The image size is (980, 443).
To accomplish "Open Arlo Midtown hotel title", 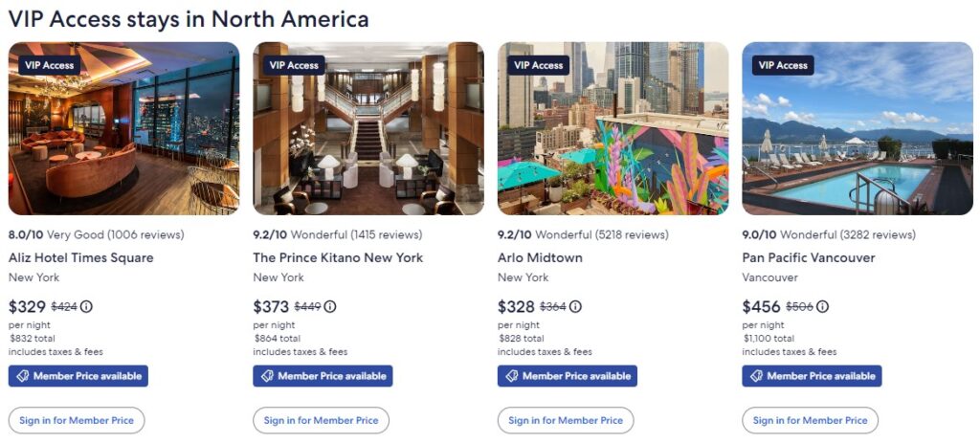I will point(540,257).
